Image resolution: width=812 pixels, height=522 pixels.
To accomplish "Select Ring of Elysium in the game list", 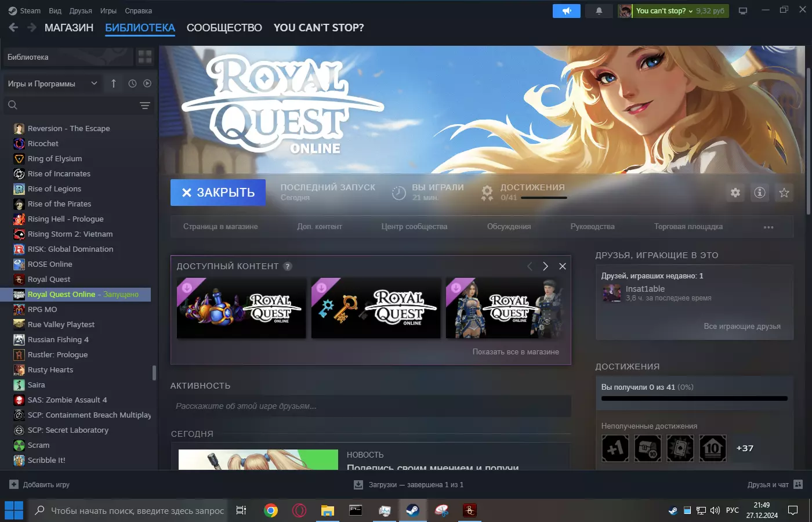I will coord(81,158).
